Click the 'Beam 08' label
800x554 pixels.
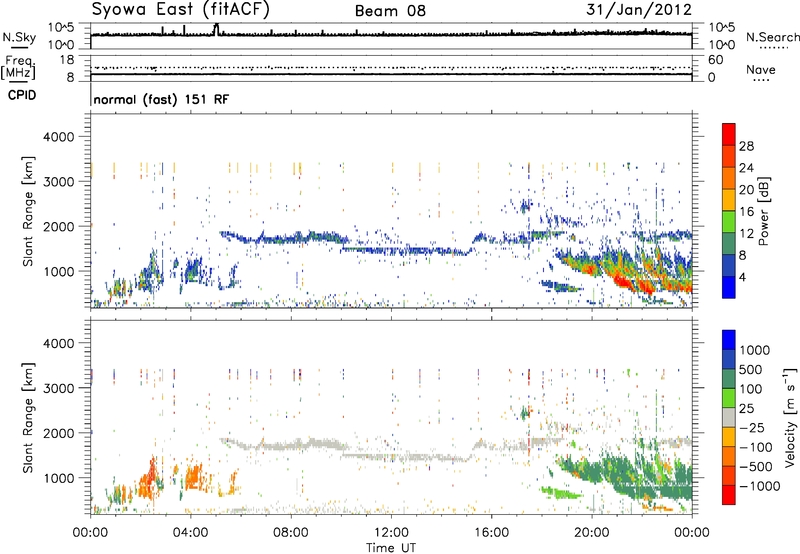[390, 11]
